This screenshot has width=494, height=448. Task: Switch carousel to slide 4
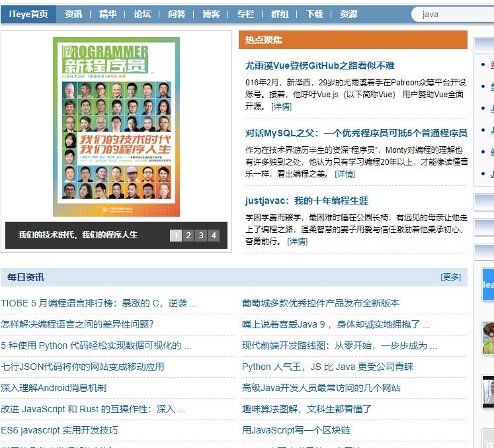click(x=214, y=235)
